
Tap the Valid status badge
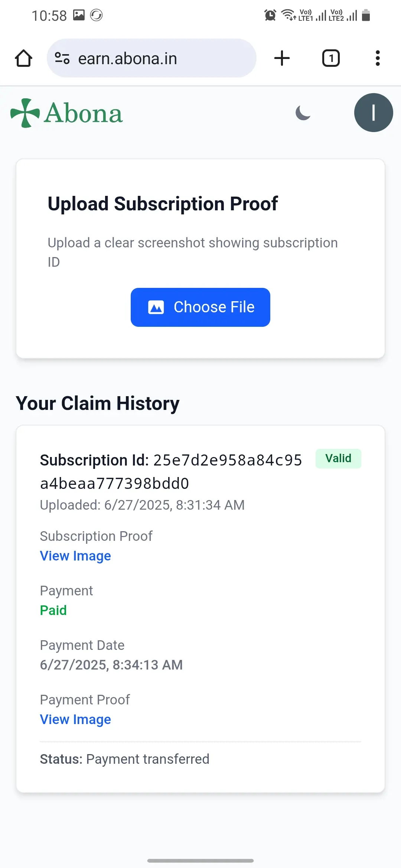(338, 458)
